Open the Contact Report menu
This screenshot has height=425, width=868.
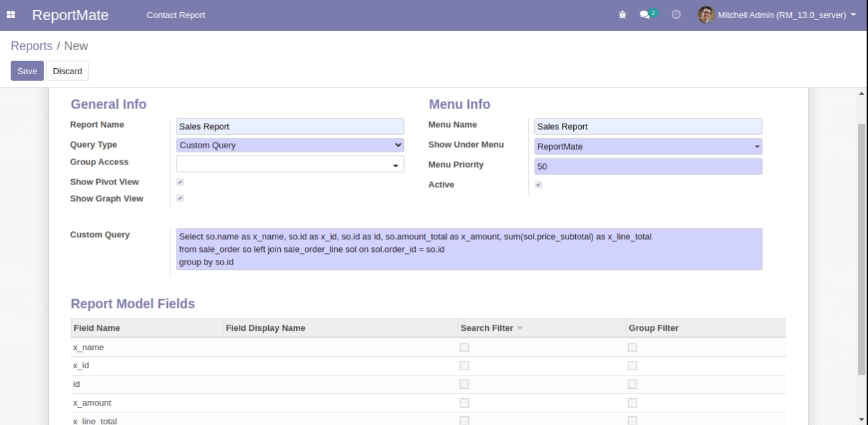175,15
